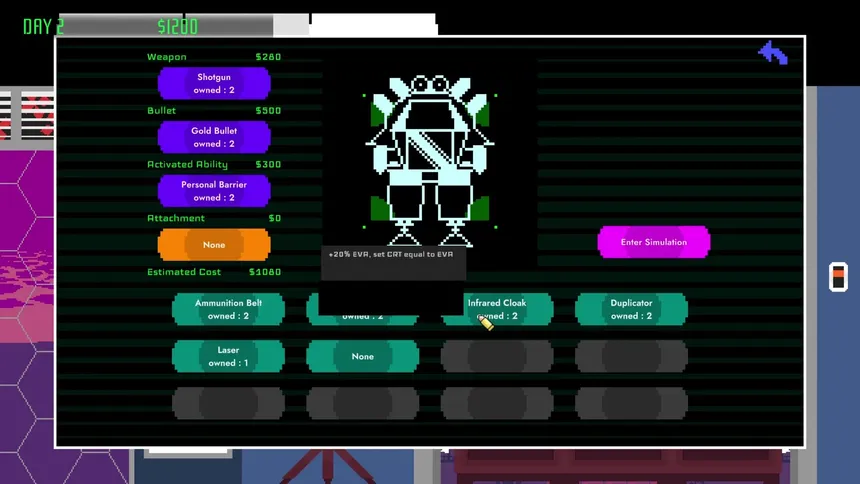Click the Weapon category label

pos(167,57)
